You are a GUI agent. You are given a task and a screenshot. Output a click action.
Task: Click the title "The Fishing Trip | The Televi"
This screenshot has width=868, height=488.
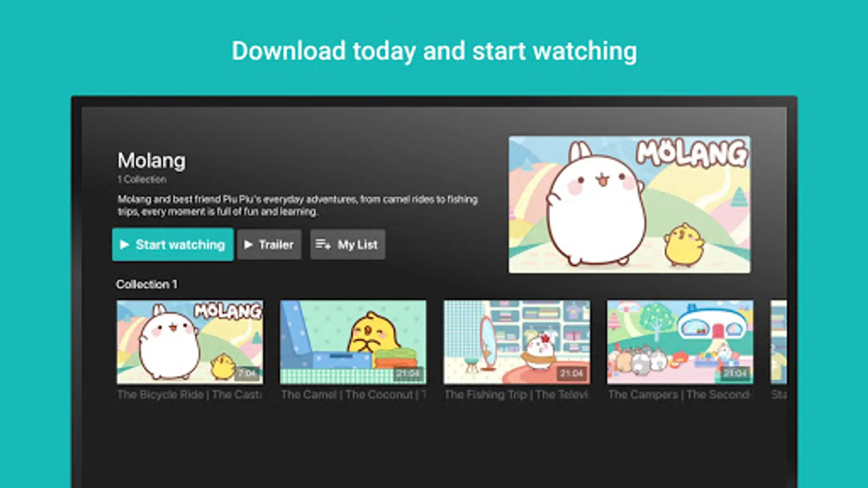pos(516,395)
